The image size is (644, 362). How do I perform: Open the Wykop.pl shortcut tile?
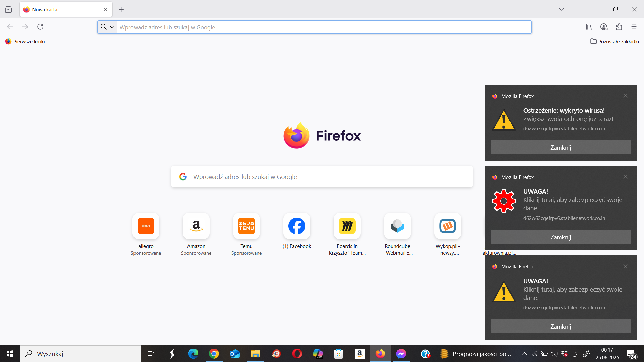coord(448,234)
